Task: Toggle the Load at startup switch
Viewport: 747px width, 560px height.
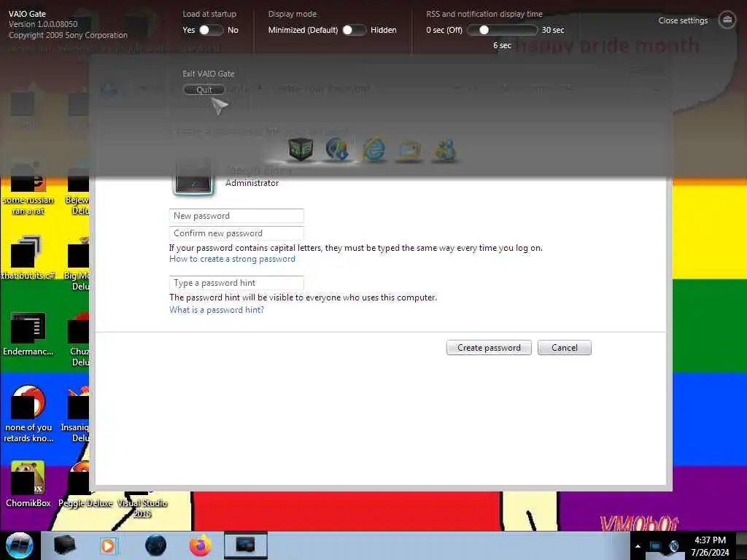Action: 211,30
